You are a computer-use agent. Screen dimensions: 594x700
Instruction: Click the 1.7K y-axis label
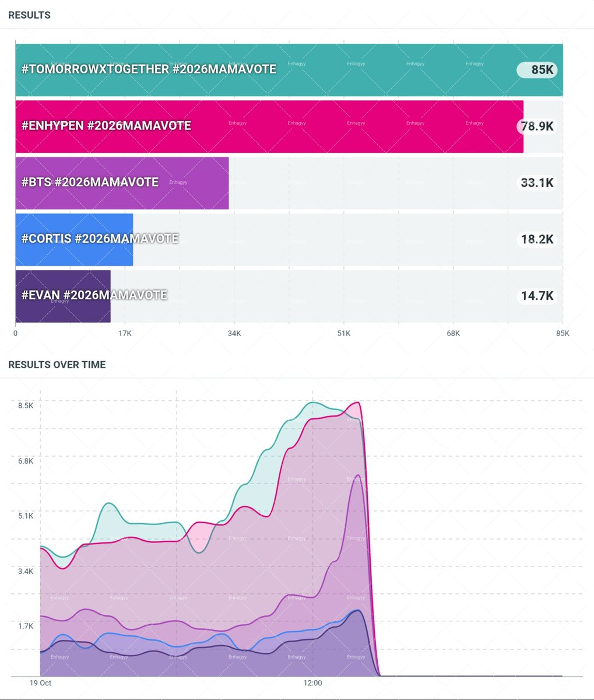[26, 626]
